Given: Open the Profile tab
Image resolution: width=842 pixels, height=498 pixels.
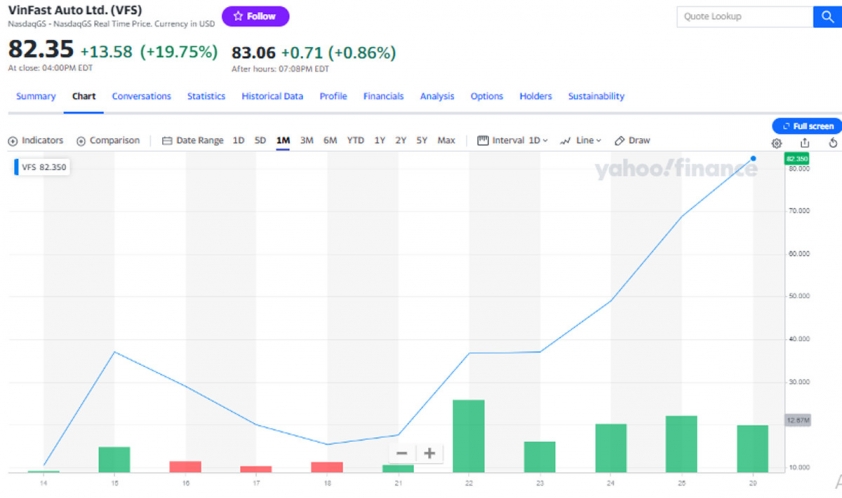Looking at the screenshot, I should (333, 96).
